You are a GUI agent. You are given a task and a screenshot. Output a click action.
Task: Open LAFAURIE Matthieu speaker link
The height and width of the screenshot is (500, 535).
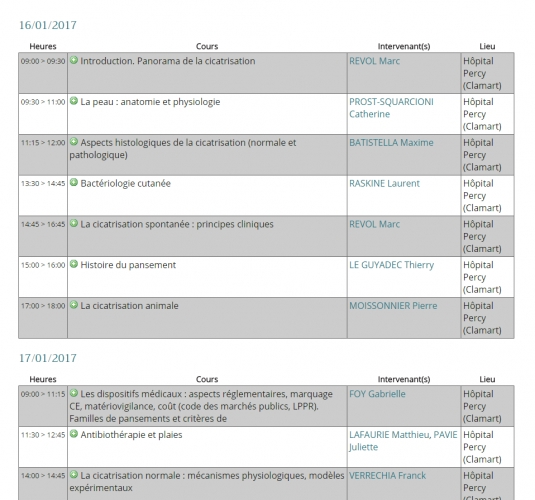pyautogui.click(x=389, y=435)
